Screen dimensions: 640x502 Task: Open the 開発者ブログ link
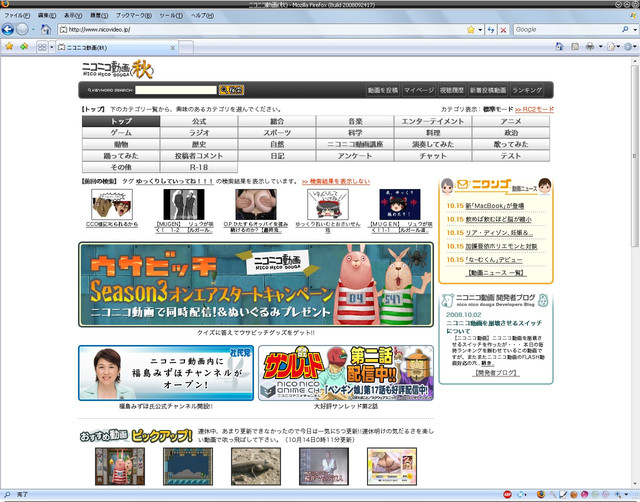(x=496, y=373)
